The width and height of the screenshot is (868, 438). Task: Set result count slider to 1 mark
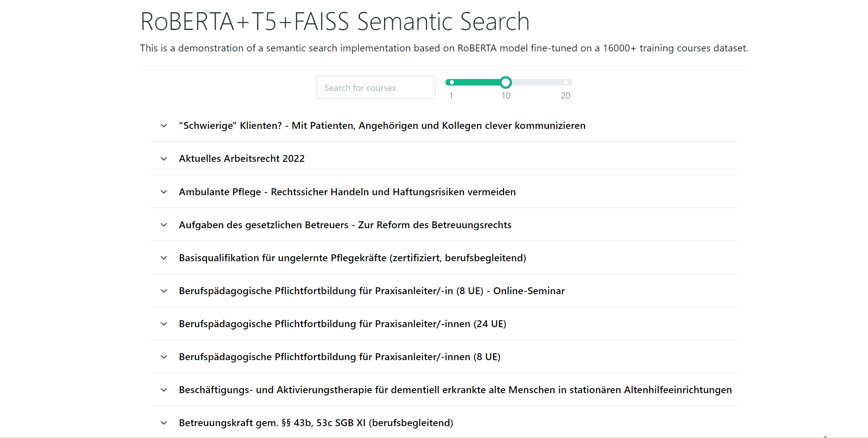pyautogui.click(x=452, y=82)
